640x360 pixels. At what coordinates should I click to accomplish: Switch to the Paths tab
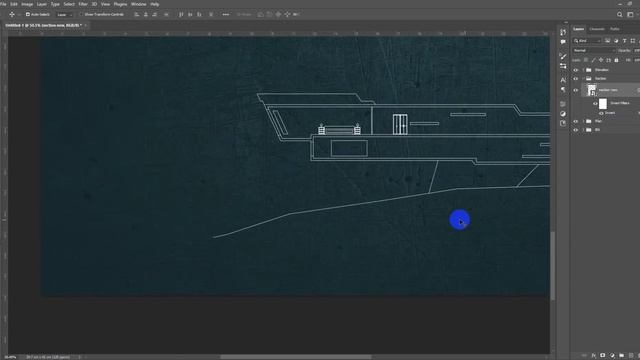(615, 29)
